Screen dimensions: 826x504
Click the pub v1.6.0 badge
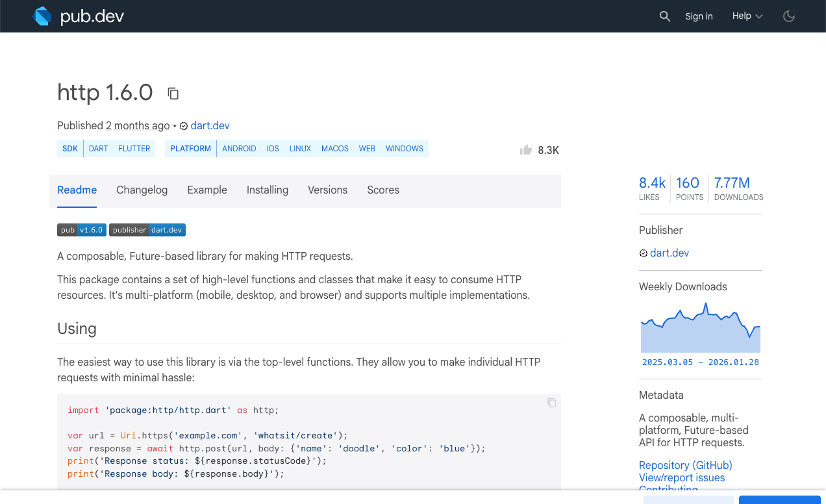82,230
